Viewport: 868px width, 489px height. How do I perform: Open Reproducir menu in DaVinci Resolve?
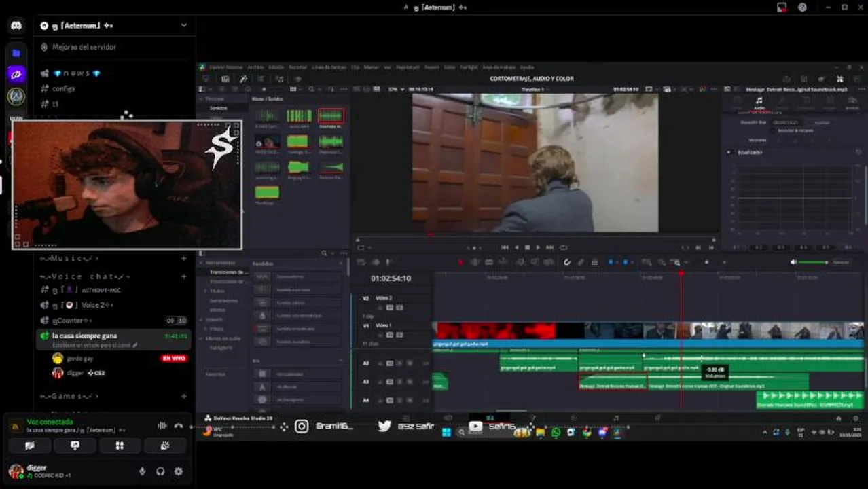(408, 67)
